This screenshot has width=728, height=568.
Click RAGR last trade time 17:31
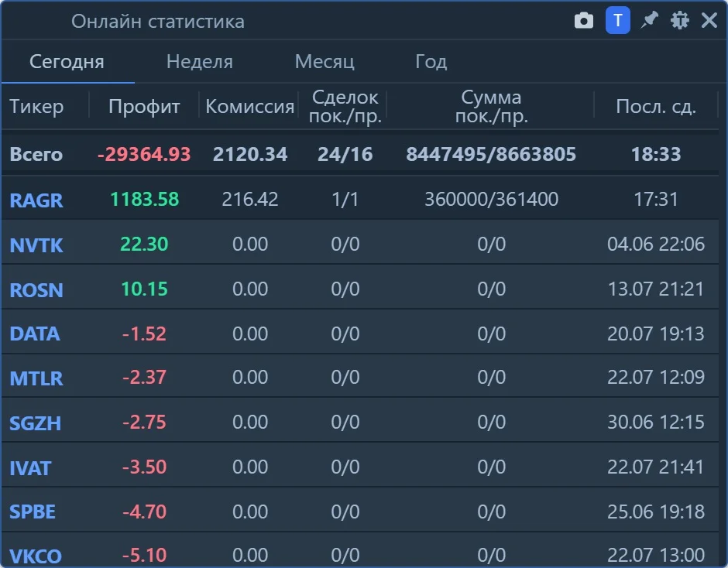click(655, 200)
